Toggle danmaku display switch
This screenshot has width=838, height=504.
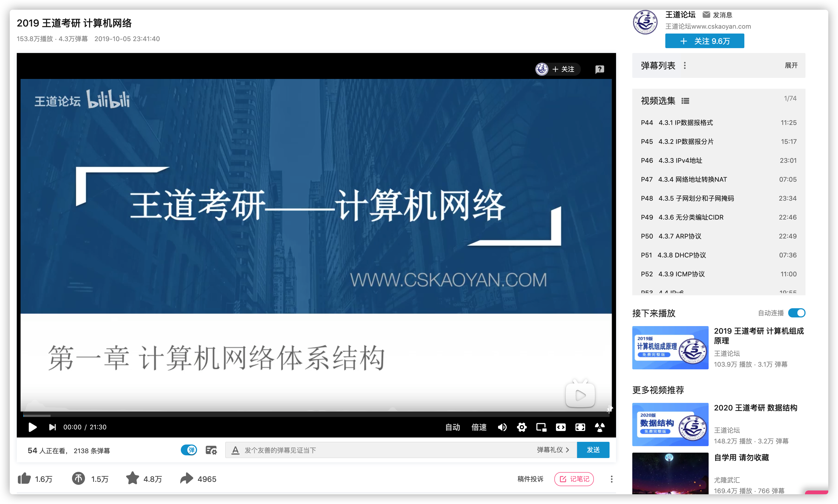[x=189, y=450]
